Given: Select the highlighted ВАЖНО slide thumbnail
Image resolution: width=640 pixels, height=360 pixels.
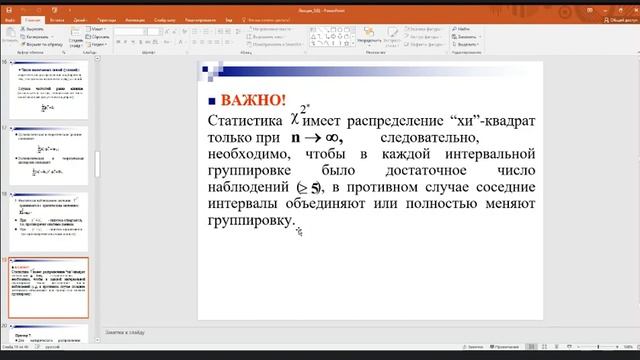Looking at the screenshot, I should [49, 288].
